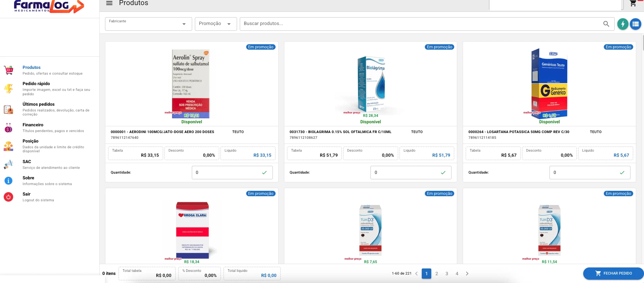Click quantity field for Biolagrima product

(x=411, y=173)
